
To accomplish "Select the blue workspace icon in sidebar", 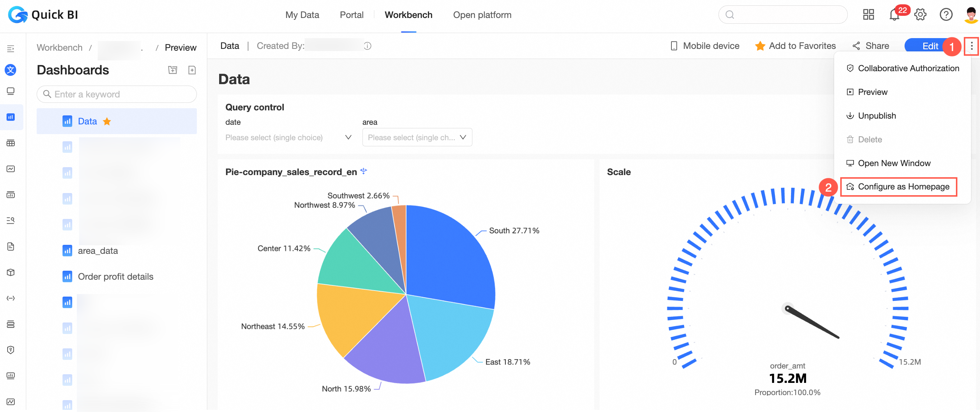I will [x=11, y=70].
